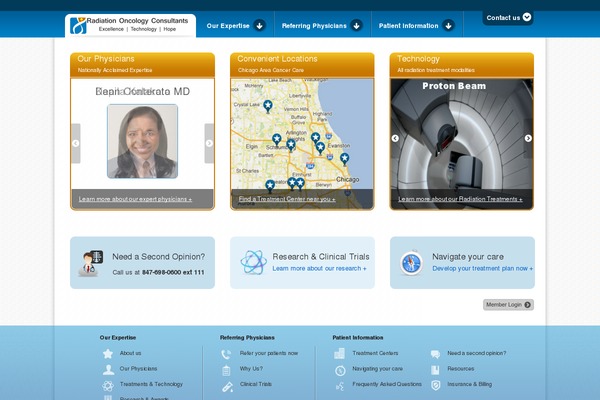Open the Contact us dropdown
The width and height of the screenshot is (600, 400).
point(508,18)
